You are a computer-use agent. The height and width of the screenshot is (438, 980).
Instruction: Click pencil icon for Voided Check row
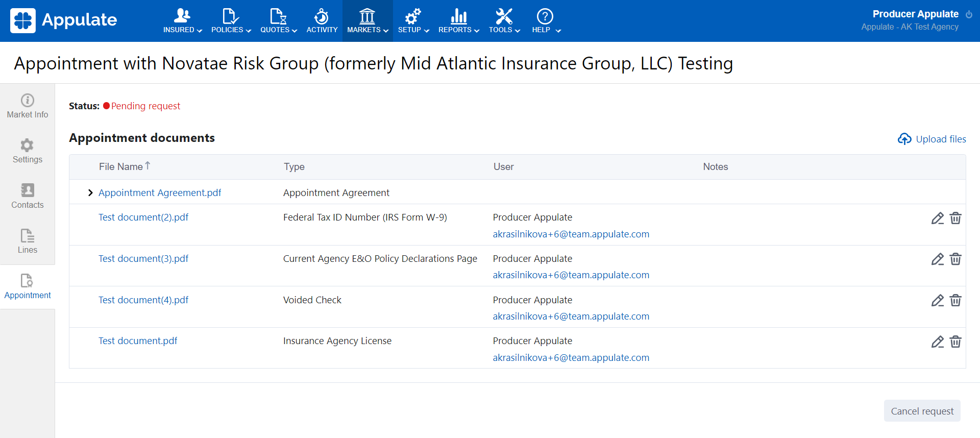937,301
